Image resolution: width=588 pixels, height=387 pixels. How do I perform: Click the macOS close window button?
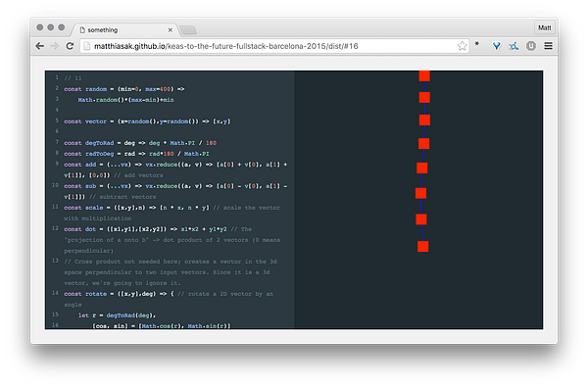click(40, 27)
